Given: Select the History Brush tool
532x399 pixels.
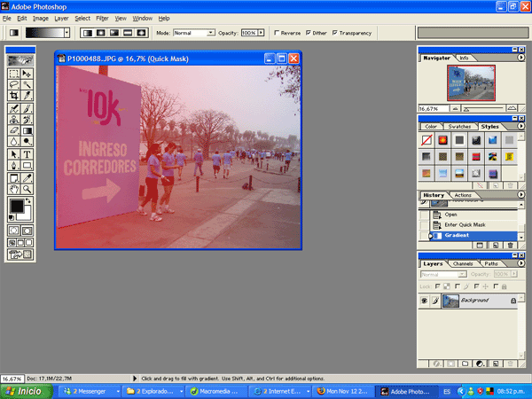Looking at the screenshot, I should point(27,120).
